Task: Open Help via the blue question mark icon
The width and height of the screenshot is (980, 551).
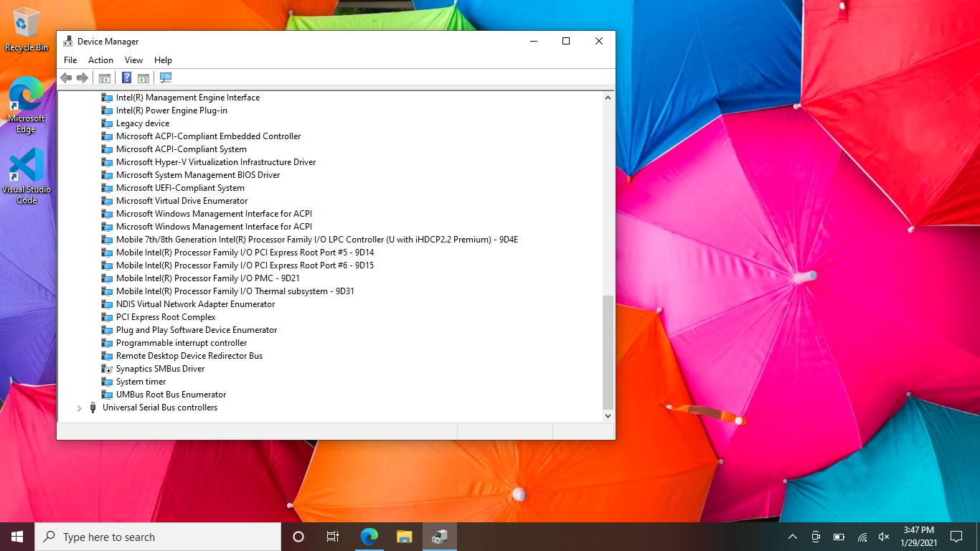Action: (126, 77)
